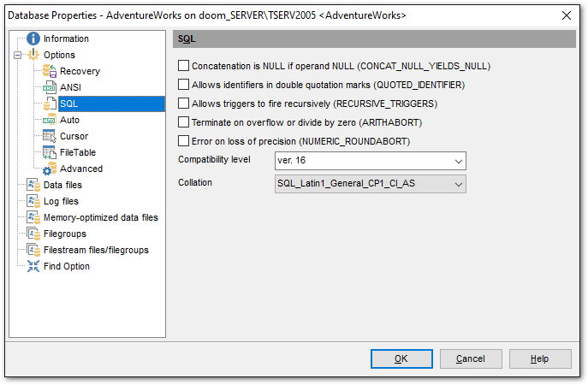
Task: Click the Cursor table icon
Action: [x=50, y=136]
